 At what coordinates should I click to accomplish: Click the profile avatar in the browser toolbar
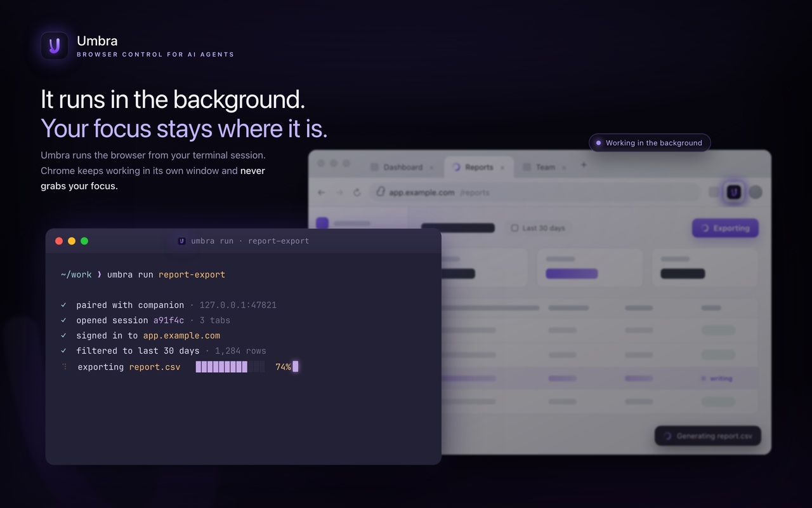[756, 192]
